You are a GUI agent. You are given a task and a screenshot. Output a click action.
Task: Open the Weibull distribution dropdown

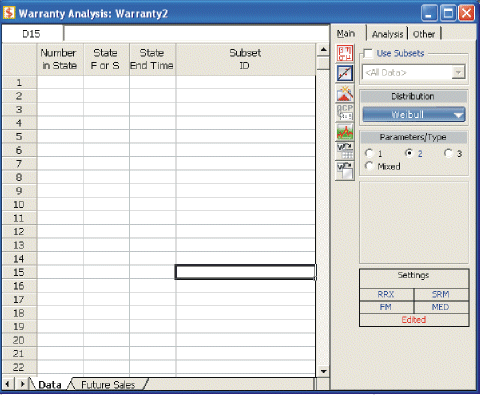413,115
